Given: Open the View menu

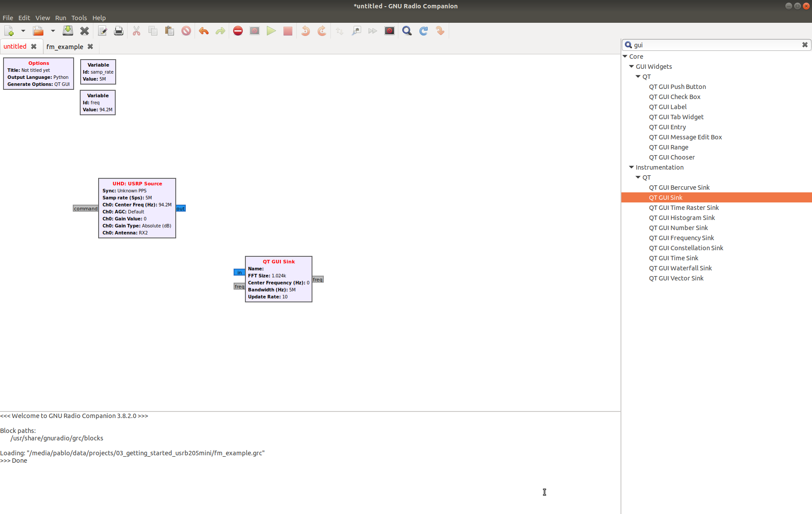Looking at the screenshot, I should point(43,18).
